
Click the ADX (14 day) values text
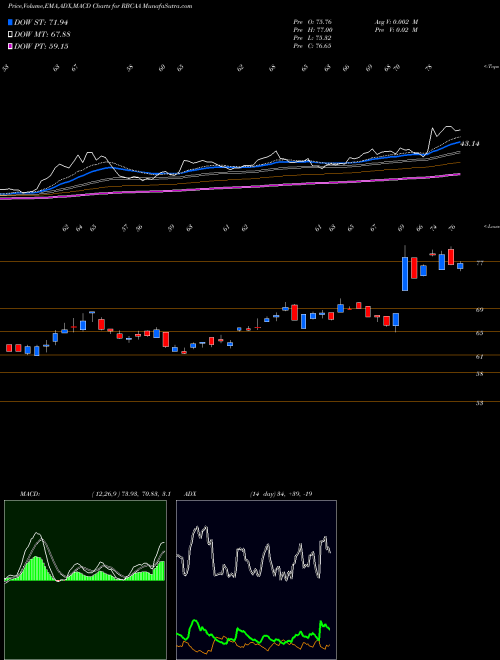[x=281, y=494]
